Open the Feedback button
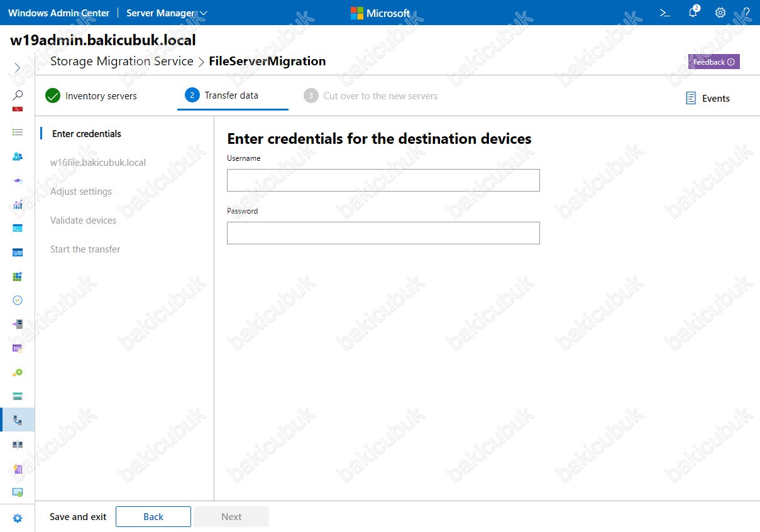 click(x=713, y=62)
